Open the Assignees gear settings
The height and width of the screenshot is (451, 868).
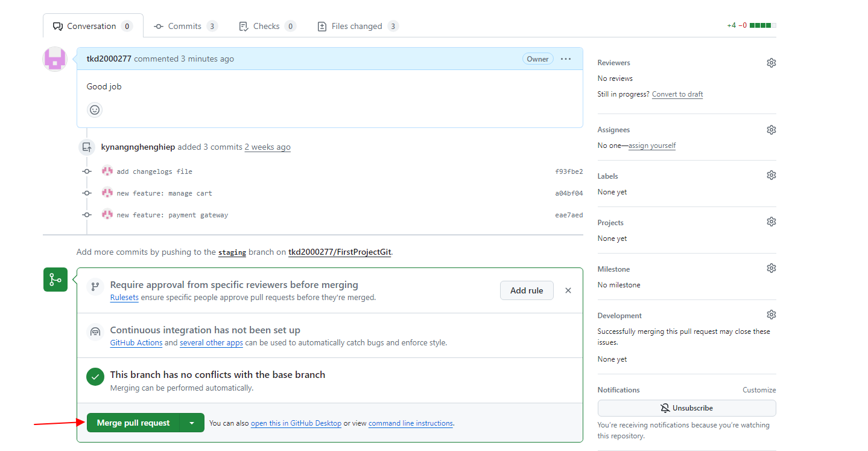pyautogui.click(x=771, y=130)
